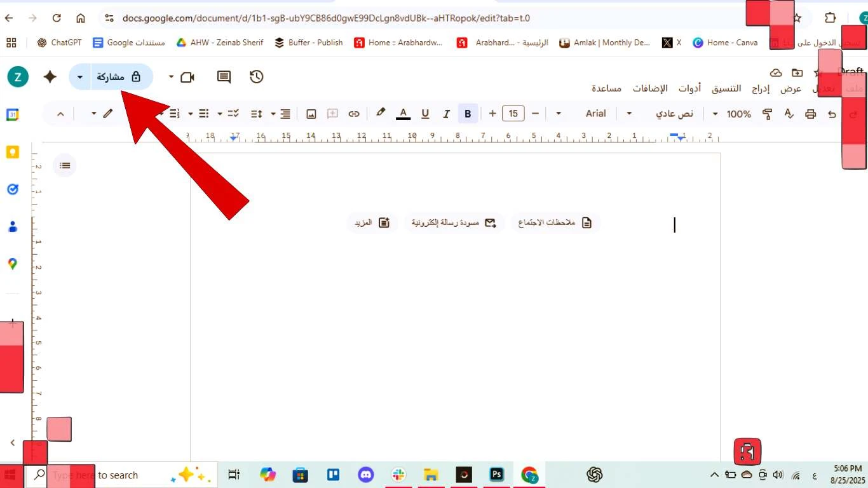This screenshot has width=868, height=488.
Task: Open the مساعدة menu
Action: point(606,89)
